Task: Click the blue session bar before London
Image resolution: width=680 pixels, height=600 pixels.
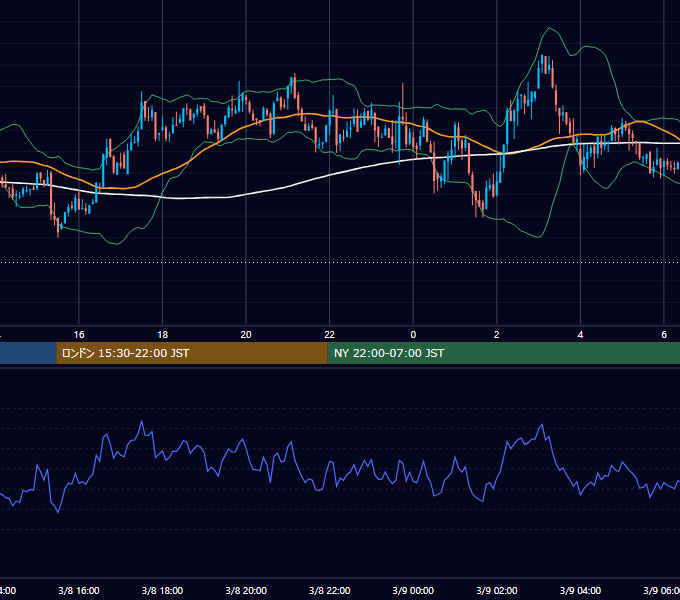Action: coord(28,353)
